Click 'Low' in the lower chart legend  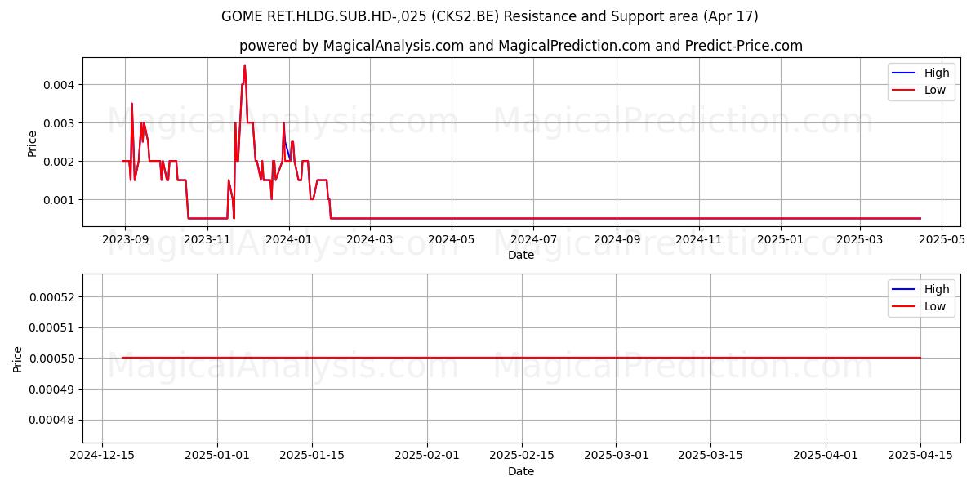(935, 306)
